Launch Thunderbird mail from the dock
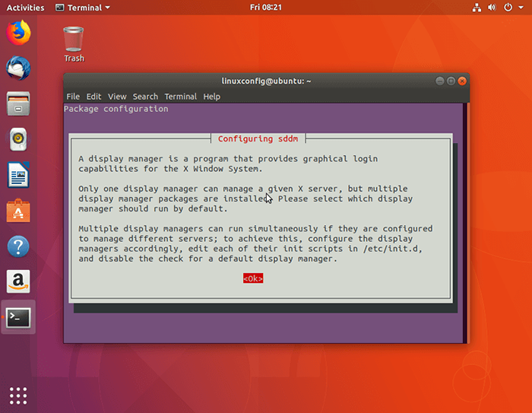 pos(18,68)
